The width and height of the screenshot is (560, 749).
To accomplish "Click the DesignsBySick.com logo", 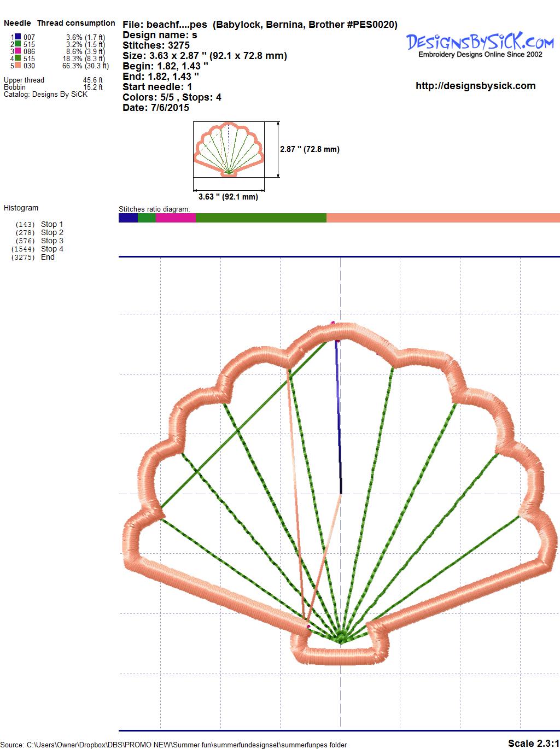I will (480, 44).
